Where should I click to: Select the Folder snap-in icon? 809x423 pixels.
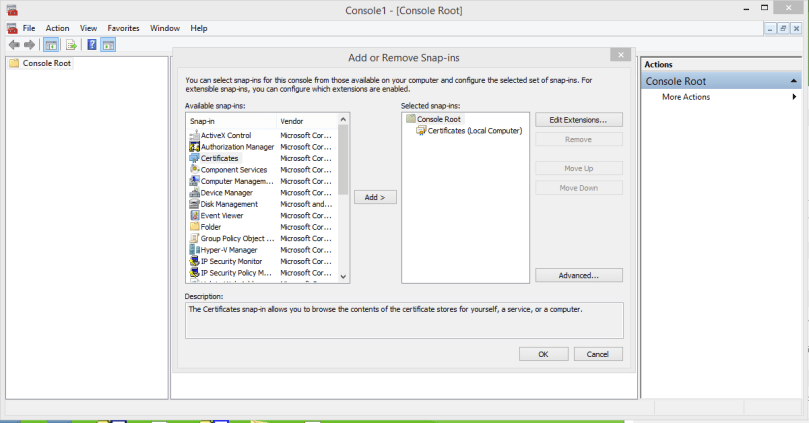[x=195, y=227]
